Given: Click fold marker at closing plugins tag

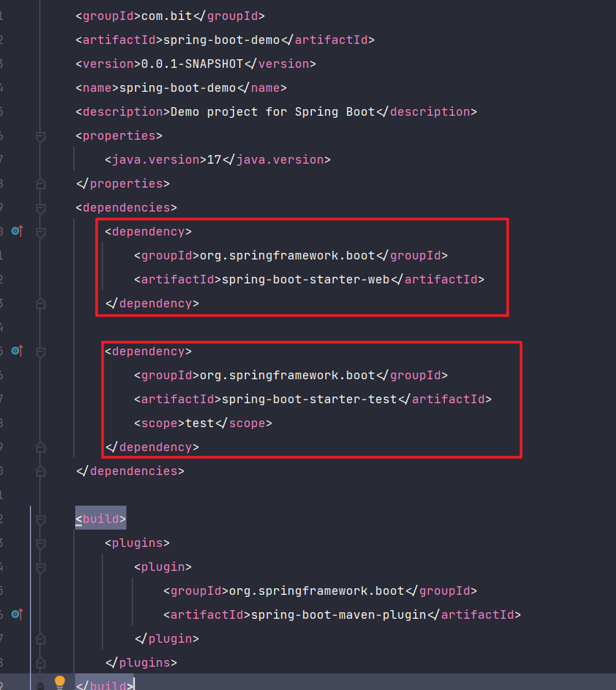Looking at the screenshot, I should (x=41, y=663).
